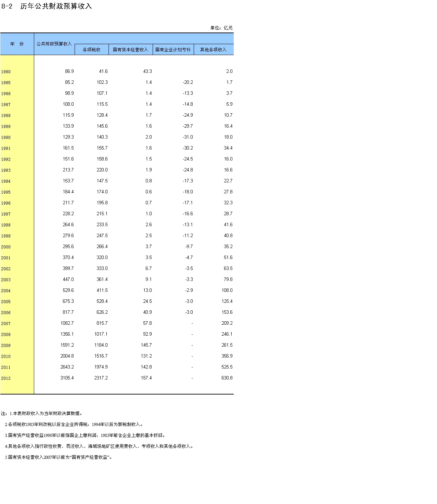Image resolution: width=437 pixels, height=504 pixels.
Task: Click value 1974.9 in 2011 row
Action: point(101,367)
